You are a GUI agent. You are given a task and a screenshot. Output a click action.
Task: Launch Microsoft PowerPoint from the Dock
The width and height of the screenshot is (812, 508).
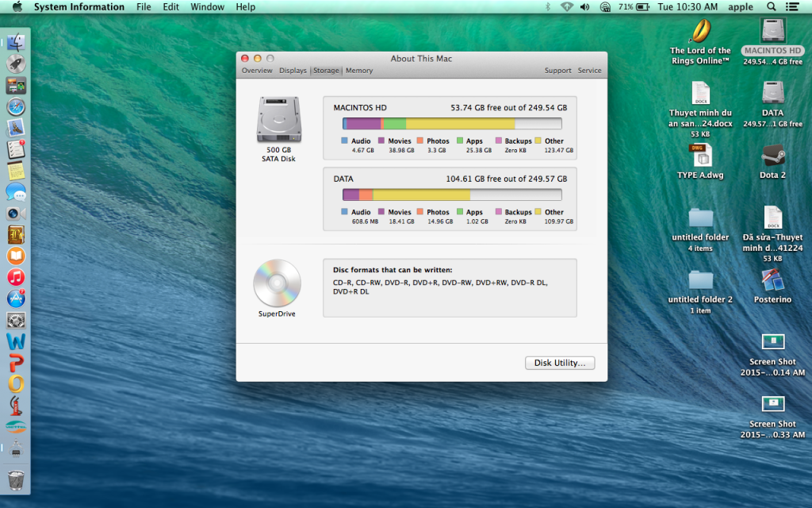click(16, 362)
